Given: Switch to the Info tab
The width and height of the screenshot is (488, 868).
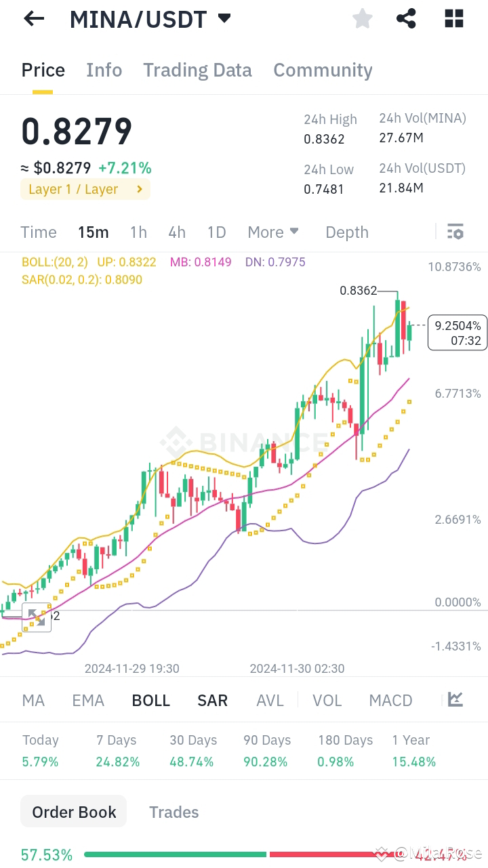Looking at the screenshot, I should [x=104, y=70].
